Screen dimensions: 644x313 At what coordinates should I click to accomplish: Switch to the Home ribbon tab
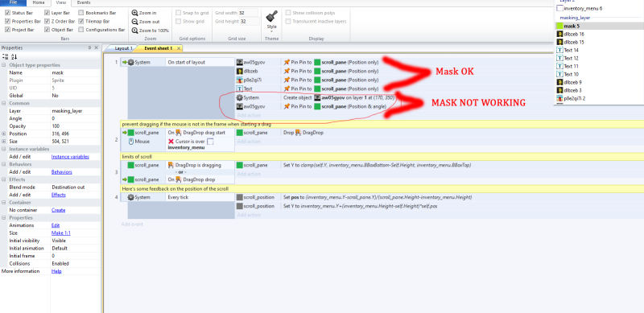click(38, 2)
